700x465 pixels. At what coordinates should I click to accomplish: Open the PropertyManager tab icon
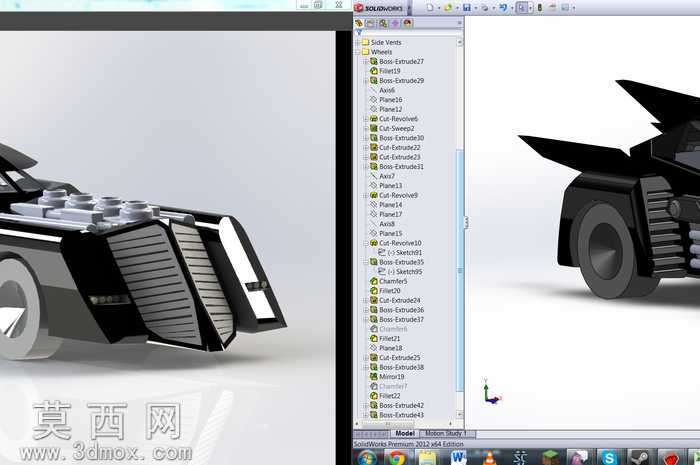[x=371, y=23]
